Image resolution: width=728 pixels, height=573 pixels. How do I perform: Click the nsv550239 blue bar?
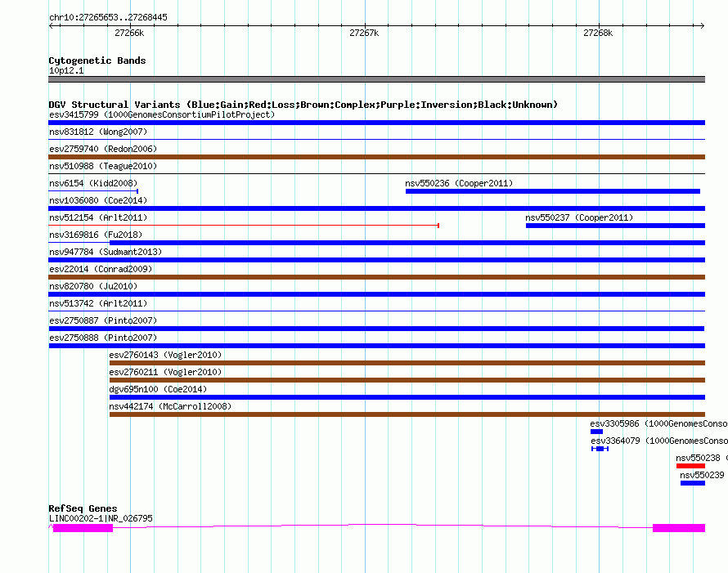tap(693, 483)
